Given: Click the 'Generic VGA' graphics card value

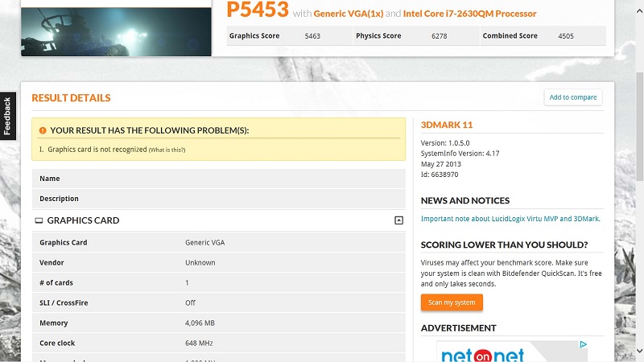Looking at the screenshot, I should point(205,243).
